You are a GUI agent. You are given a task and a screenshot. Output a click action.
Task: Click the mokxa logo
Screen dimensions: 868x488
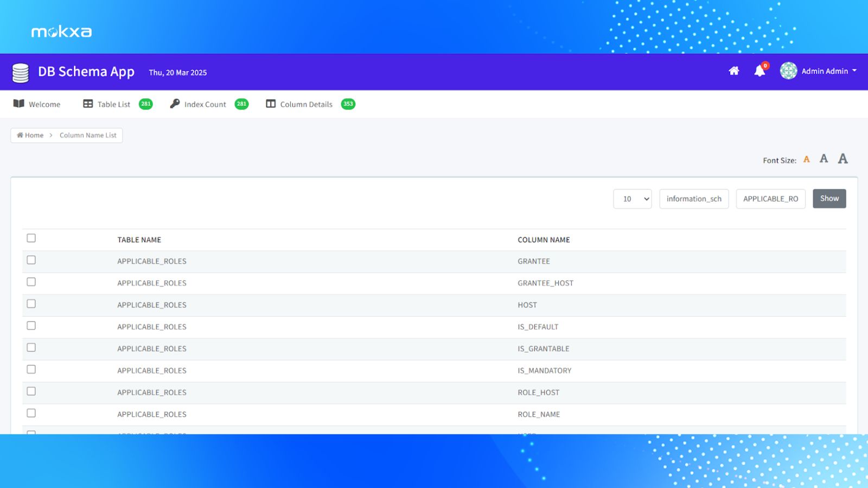tap(61, 32)
